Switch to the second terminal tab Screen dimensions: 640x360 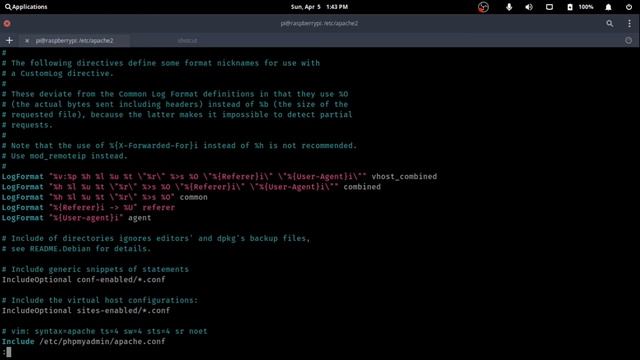tap(187, 40)
